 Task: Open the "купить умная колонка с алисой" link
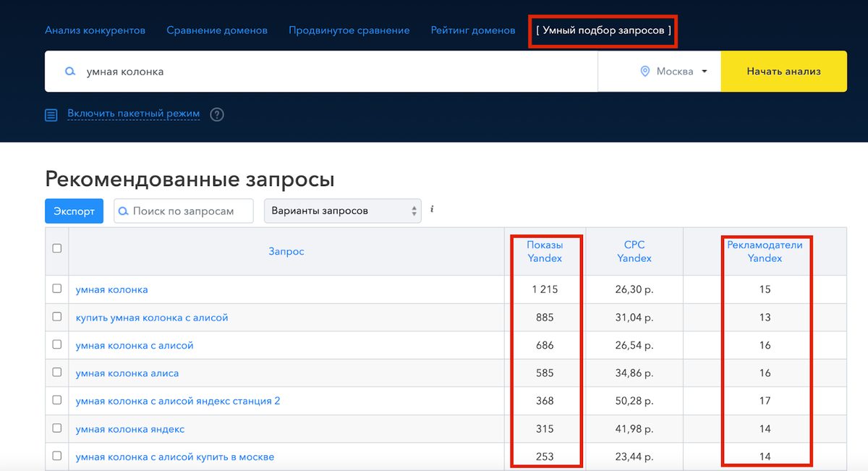click(x=152, y=318)
